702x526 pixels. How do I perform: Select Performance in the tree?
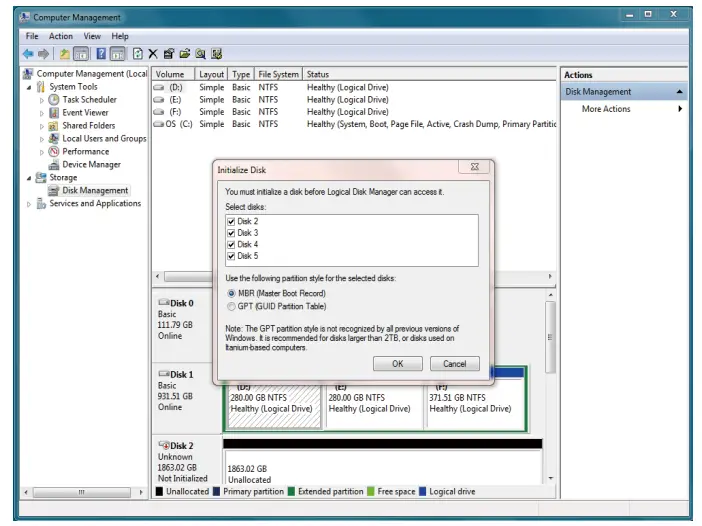(x=86, y=151)
